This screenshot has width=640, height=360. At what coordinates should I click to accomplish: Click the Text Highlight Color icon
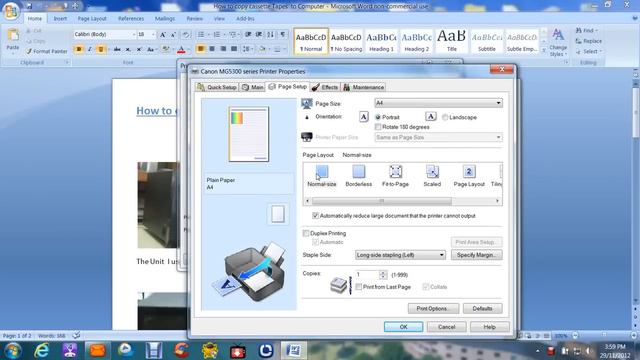pos(165,50)
